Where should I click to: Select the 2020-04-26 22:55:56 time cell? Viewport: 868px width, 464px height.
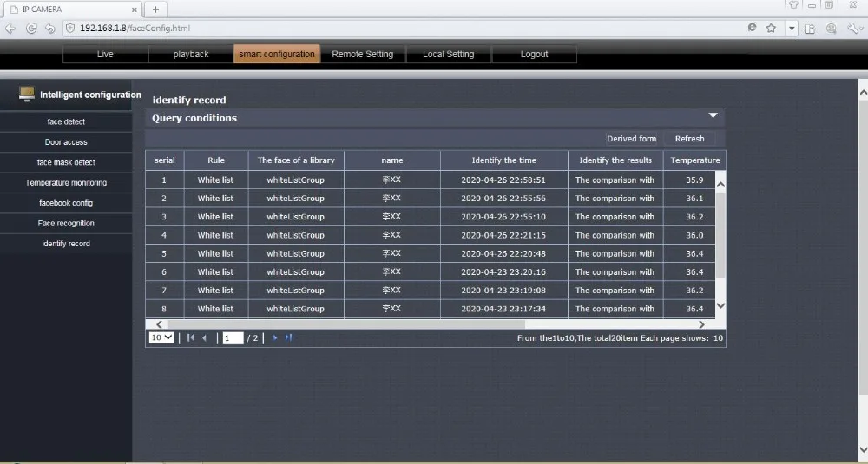click(503, 199)
